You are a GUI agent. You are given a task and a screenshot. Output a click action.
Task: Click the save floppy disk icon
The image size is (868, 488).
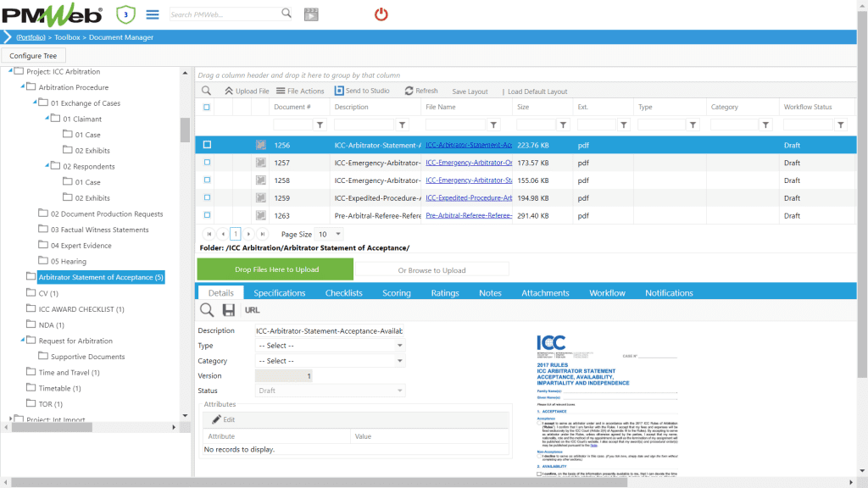pyautogui.click(x=229, y=310)
